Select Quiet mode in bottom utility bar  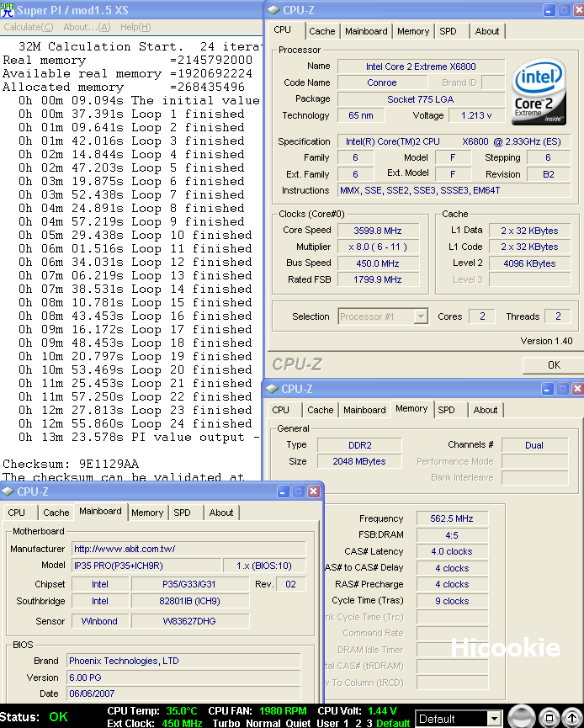tap(298, 723)
